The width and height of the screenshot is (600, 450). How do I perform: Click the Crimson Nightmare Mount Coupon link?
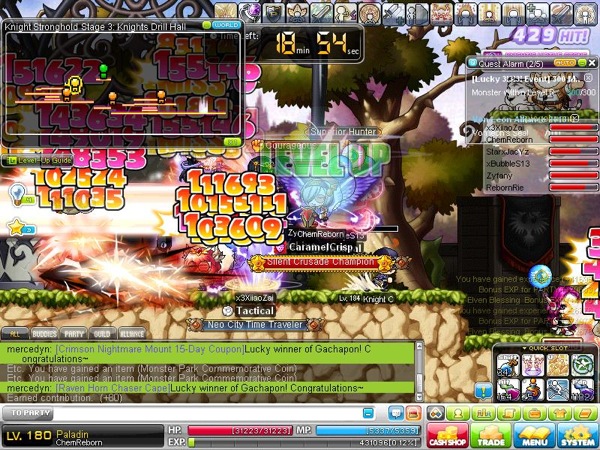(150, 349)
